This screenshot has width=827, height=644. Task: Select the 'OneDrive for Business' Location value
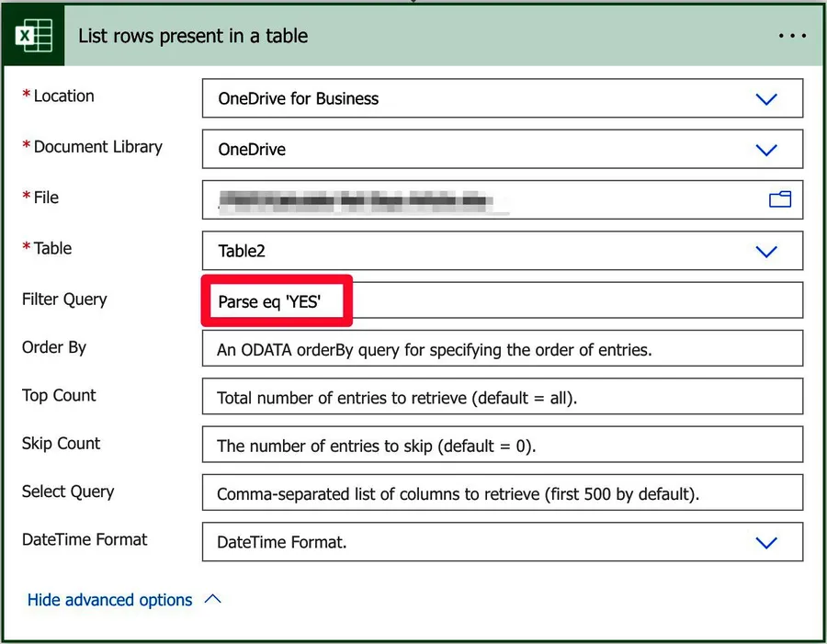(x=298, y=99)
